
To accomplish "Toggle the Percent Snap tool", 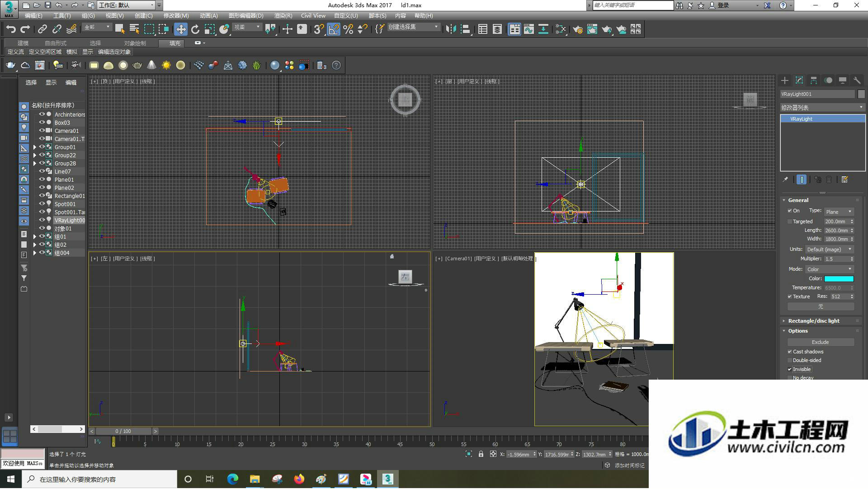I will pyautogui.click(x=348, y=29).
